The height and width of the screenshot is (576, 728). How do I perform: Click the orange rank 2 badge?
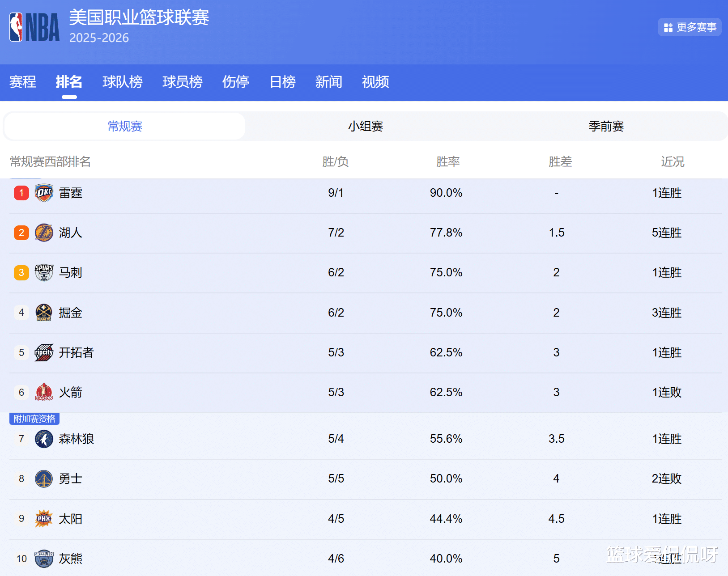21,233
